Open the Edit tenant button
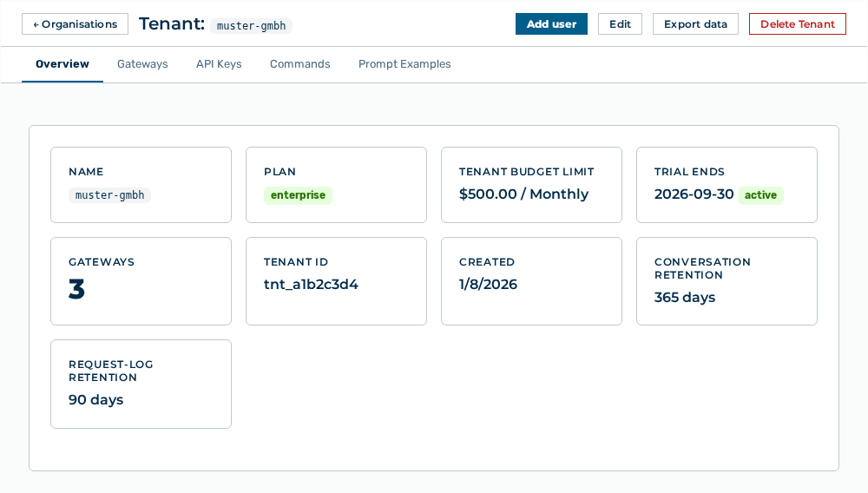This screenshot has width=868, height=493. point(620,24)
